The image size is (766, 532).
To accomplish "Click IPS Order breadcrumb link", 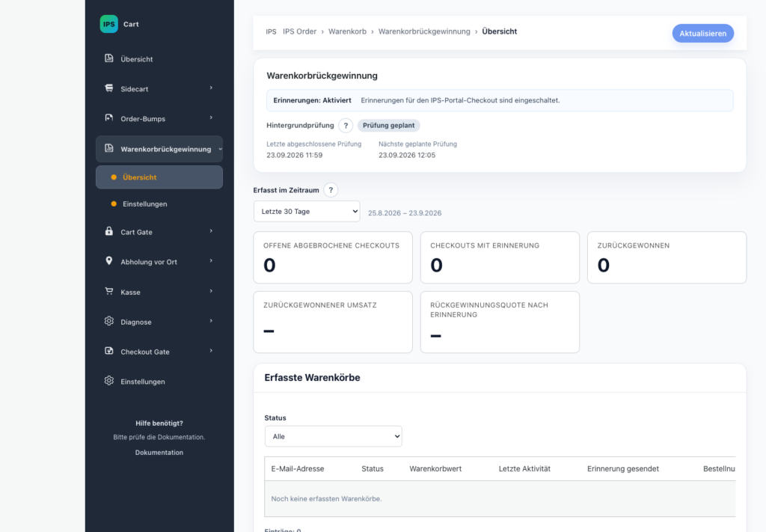I will click(299, 31).
